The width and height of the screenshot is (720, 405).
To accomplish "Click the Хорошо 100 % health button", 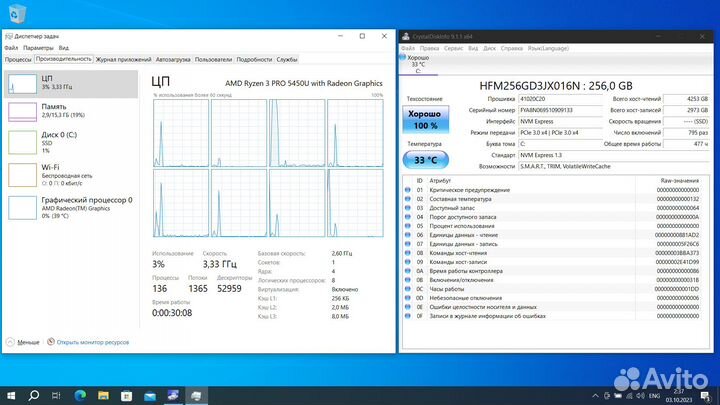I will point(425,119).
